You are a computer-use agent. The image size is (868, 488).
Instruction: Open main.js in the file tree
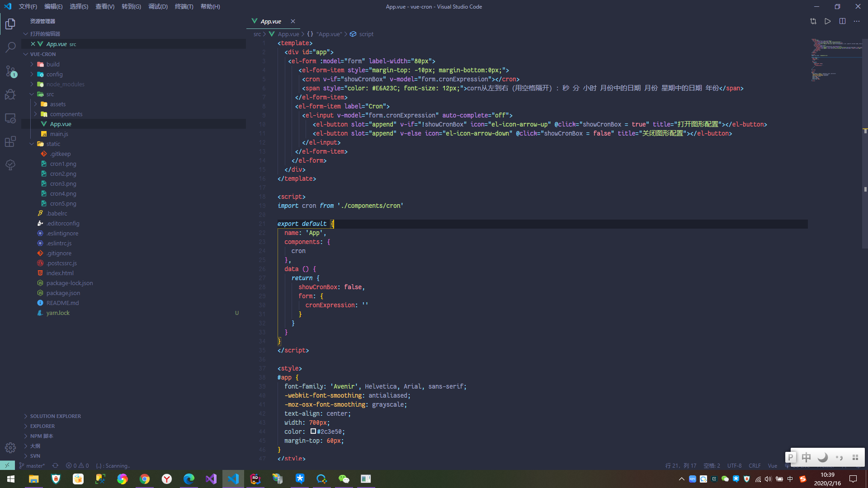tap(59, 134)
